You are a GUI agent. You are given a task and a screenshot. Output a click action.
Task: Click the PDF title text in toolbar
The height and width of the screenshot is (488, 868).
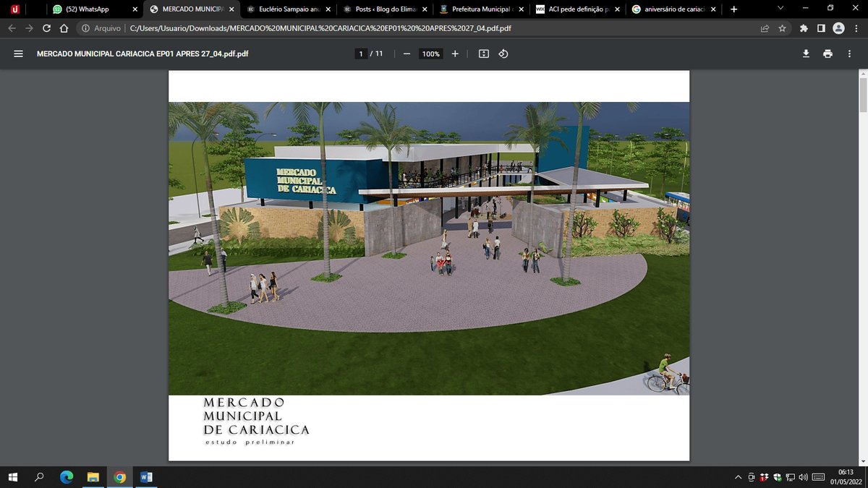click(x=142, y=54)
